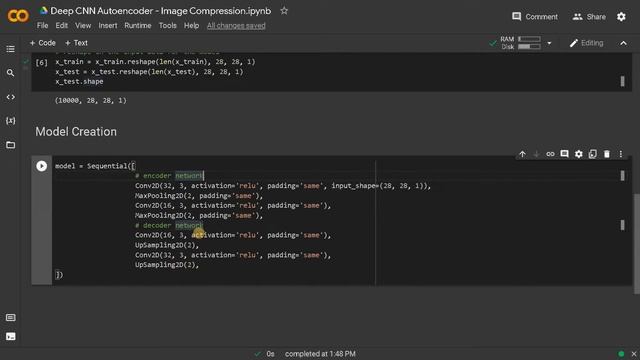Image resolution: width=640 pixels, height=360 pixels.
Task: Click the green connection status dot
Action: 621,354
